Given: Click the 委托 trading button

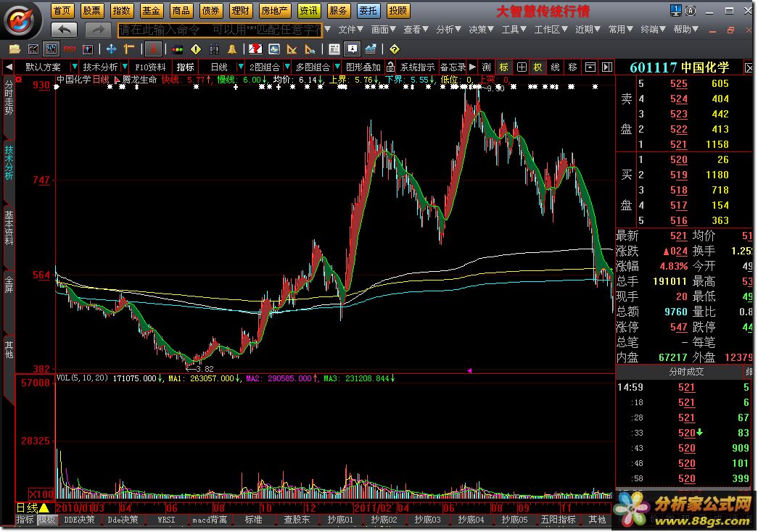Looking at the screenshot, I should coord(368,10).
